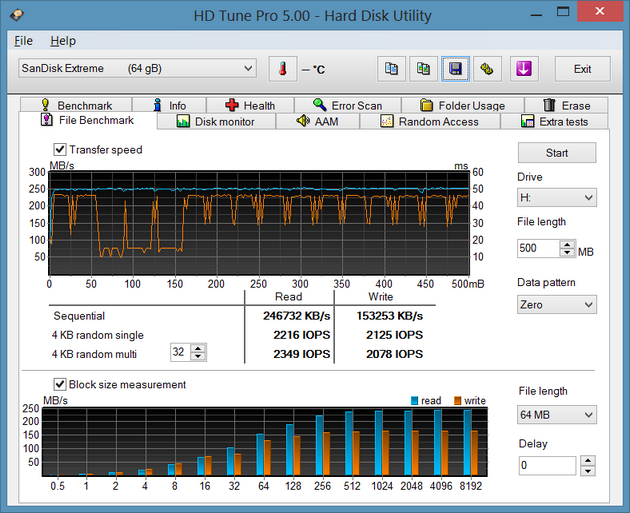Screen dimensions: 630x513
Task: Switch to the Erase tab
Action: (566, 105)
